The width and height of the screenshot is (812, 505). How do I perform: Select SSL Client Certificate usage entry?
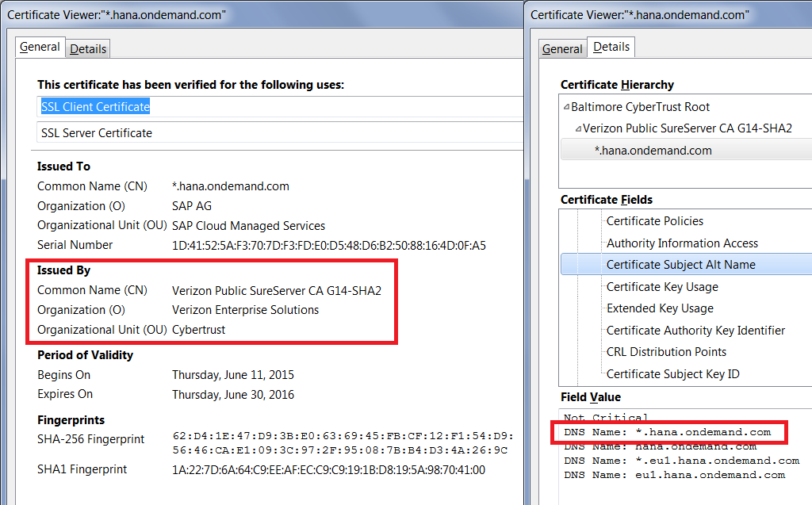click(96, 106)
